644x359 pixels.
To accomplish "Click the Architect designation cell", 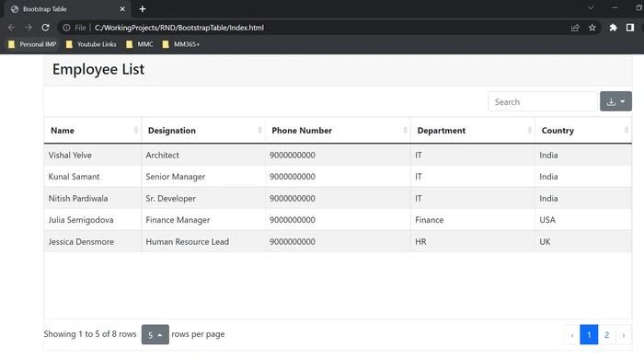I will [203, 155].
